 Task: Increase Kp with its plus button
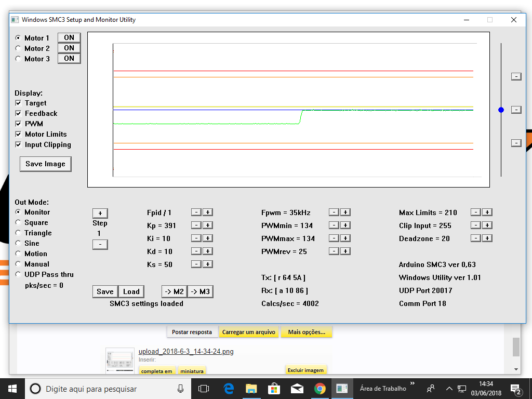[x=207, y=225]
